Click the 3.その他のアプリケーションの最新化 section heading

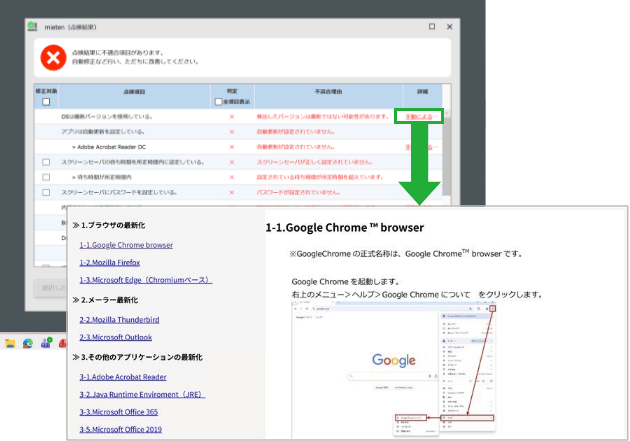(137, 357)
